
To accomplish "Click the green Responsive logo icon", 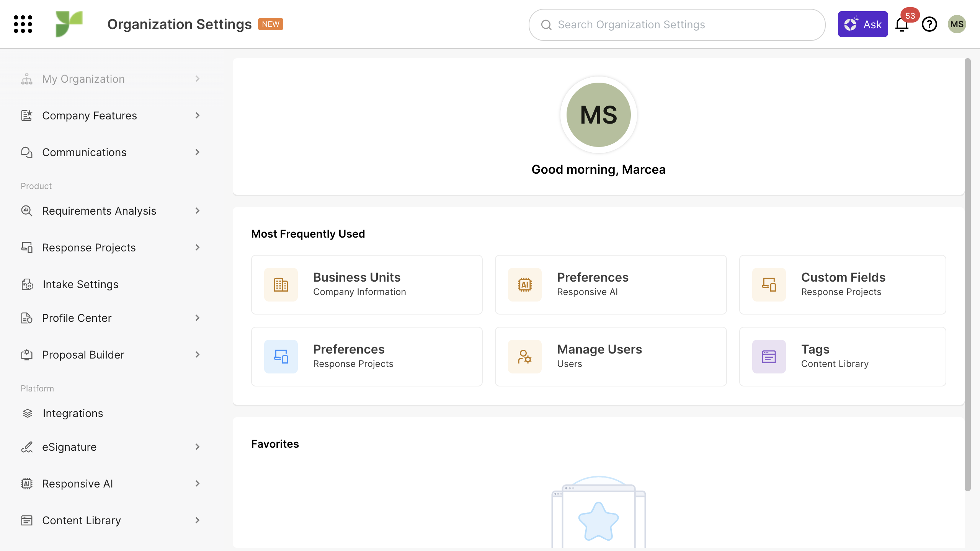I will (x=69, y=24).
